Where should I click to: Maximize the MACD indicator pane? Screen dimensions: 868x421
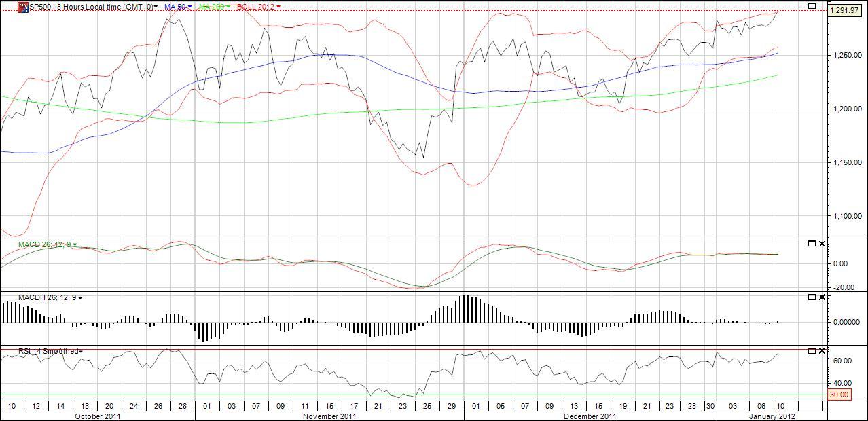point(812,244)
